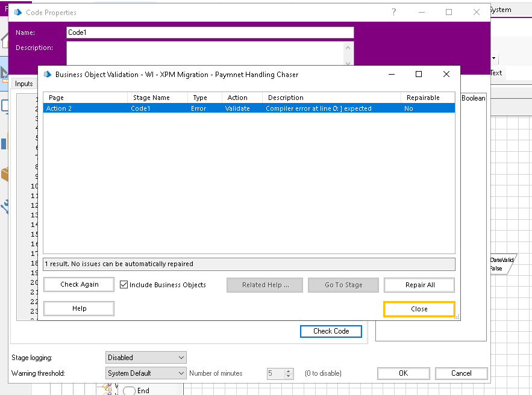The width and height of the screenshot is (532, 395).
Task: Maximize the Business Object Validation window
Action: [419, 74]
